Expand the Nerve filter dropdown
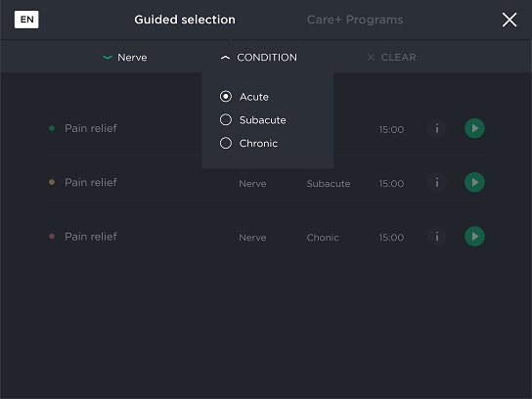 point(125,58)
